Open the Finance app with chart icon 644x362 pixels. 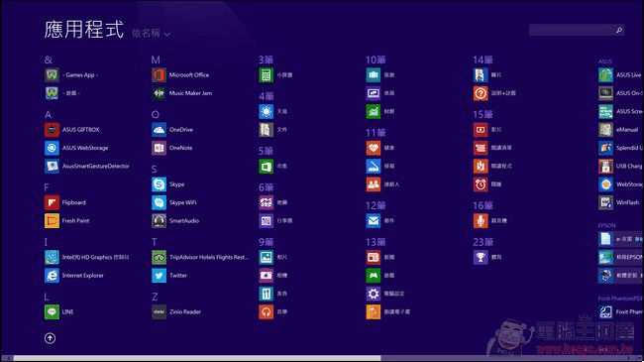pyautogui.click(x=374, y=111)
